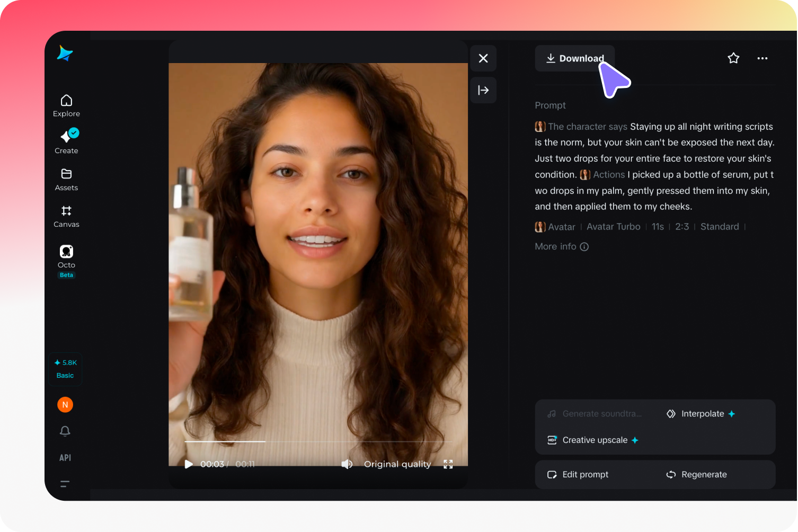This screenshot has height=532, width=798.
Task: Download the generated video
Action: 575,58
